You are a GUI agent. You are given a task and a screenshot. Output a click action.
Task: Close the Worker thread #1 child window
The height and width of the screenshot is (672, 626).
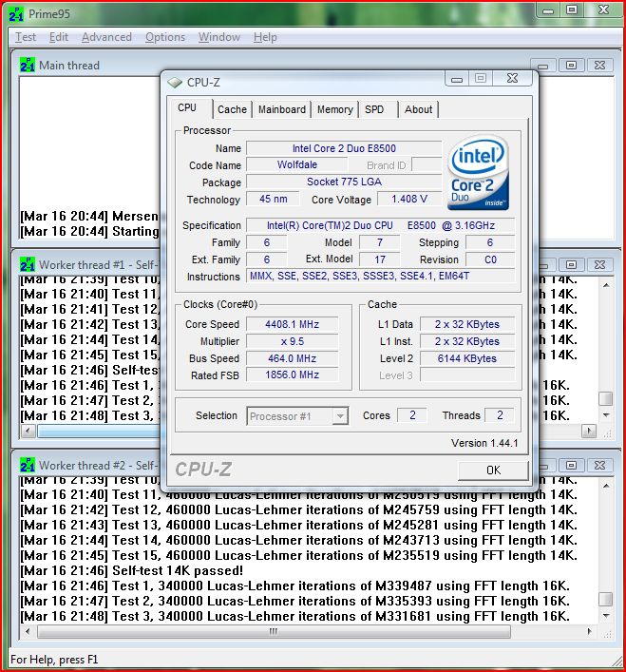pyautogui.click(x=600, y=264)
